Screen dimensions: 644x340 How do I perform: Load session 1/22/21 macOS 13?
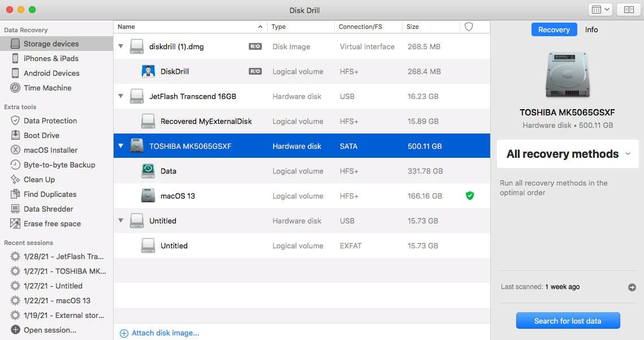click(57, 301)
